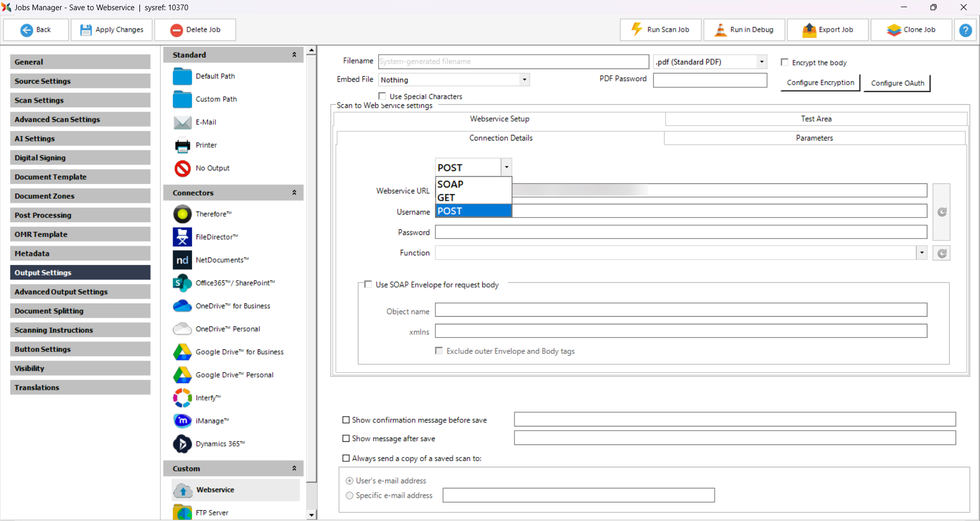980x521 pixels.
Task: Choose the NetDocuments connector icon
Action: 182,260
